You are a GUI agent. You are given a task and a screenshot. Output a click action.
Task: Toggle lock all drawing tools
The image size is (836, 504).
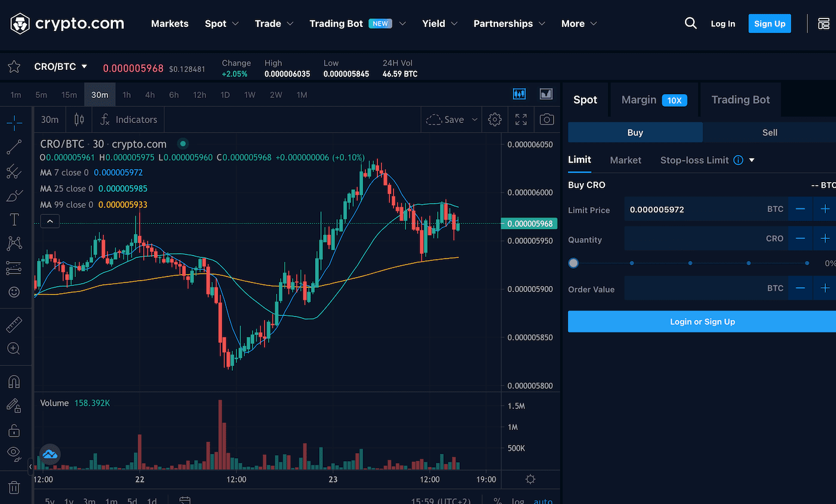(14, 430)
